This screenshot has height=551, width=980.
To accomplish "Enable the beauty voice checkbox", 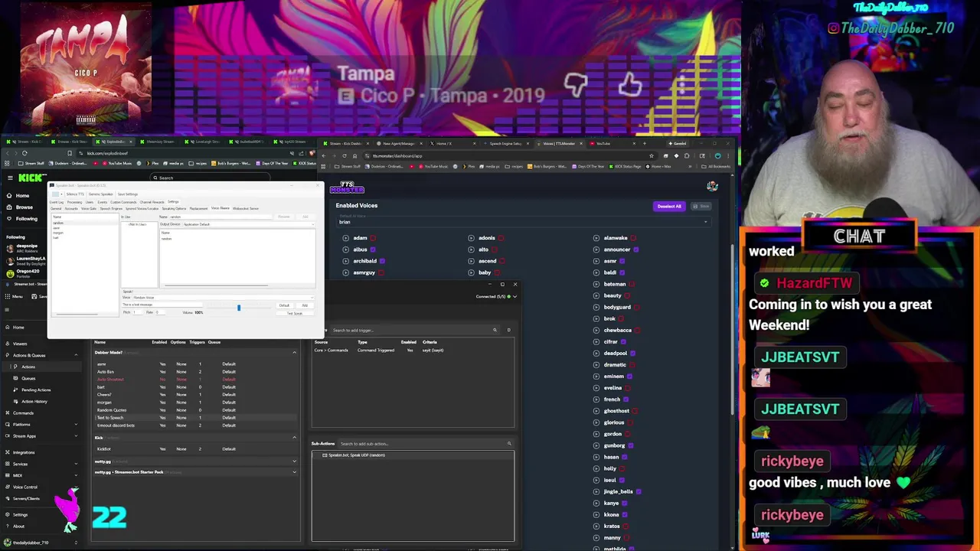I will coord(627,295).
